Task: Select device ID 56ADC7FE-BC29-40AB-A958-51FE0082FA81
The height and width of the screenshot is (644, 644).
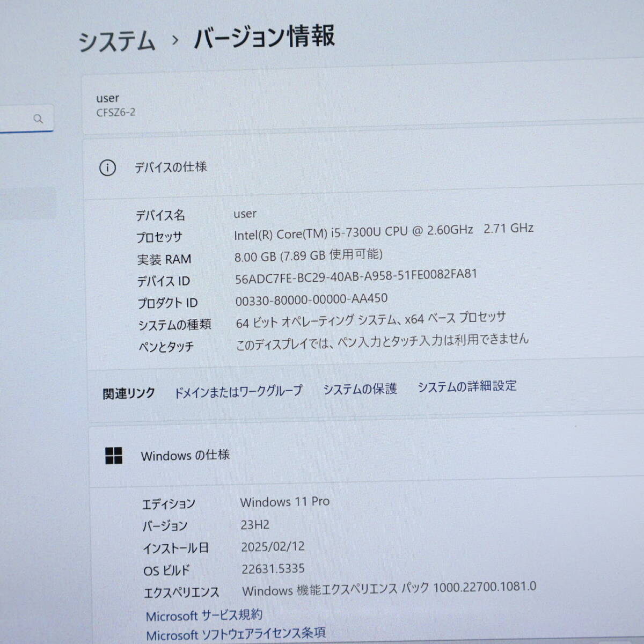Action: tap(356, 276)
